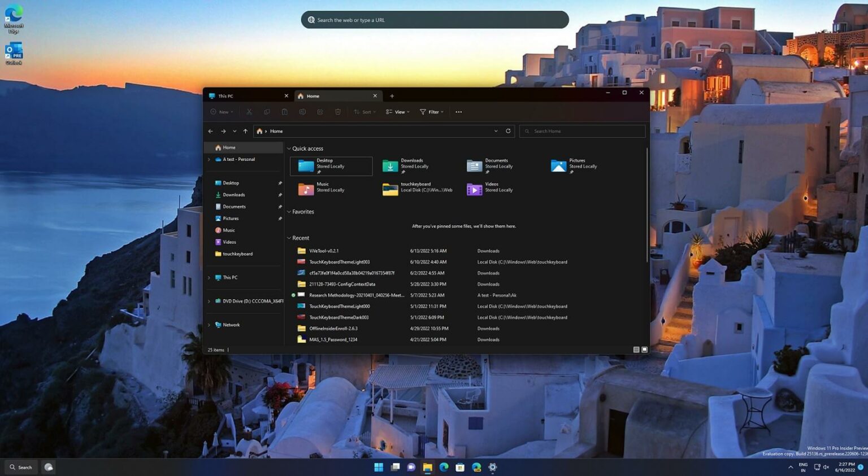Open the Sort dropdown
The height and width of the screenshot is (476, 868).
pyautogui.click(x=365, y=111)
